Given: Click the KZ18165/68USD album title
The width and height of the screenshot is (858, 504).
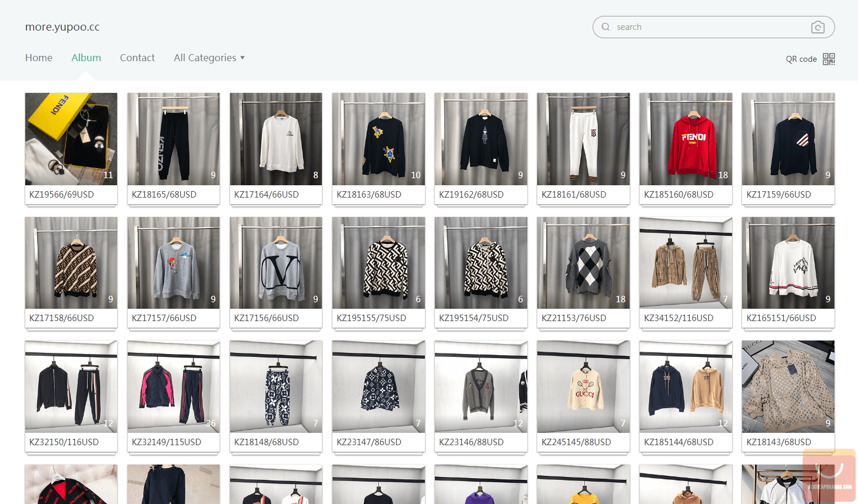Looking at the screenshot, I should [x=164, y=195].
